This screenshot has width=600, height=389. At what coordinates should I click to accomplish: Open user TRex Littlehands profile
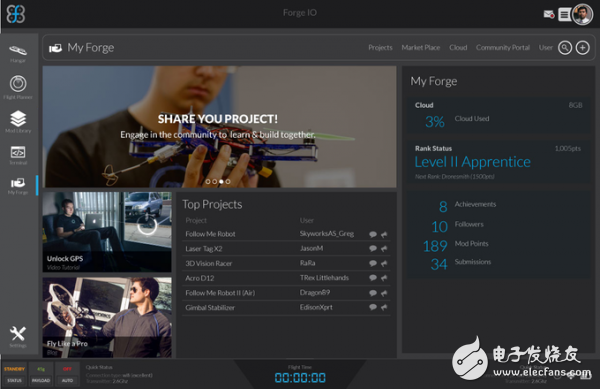pos(324,278)
